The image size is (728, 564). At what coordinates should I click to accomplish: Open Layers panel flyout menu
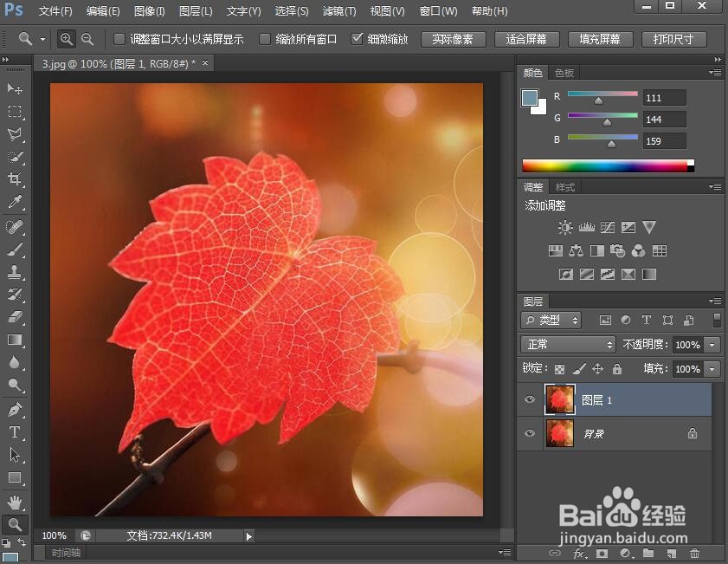[x=715, y=301]
